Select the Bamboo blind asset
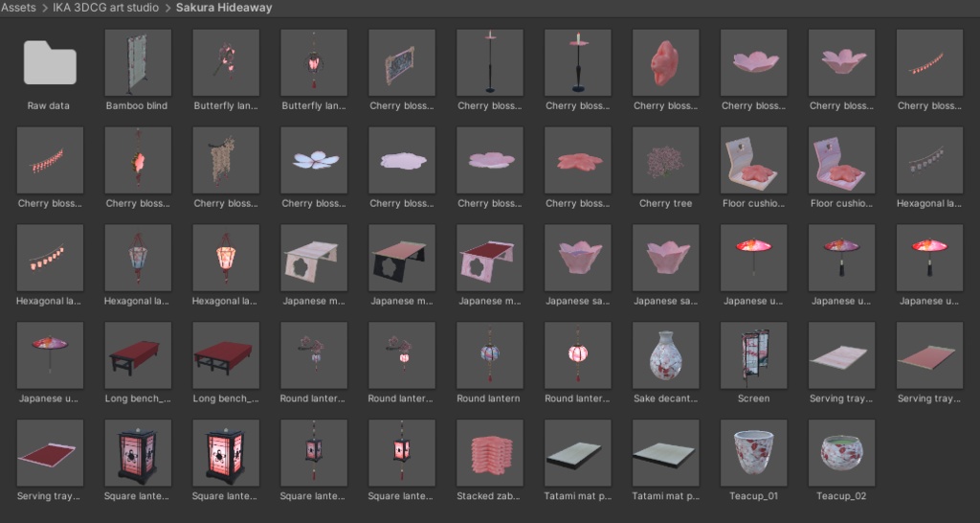The image size is (980, 523). [138, 62]
